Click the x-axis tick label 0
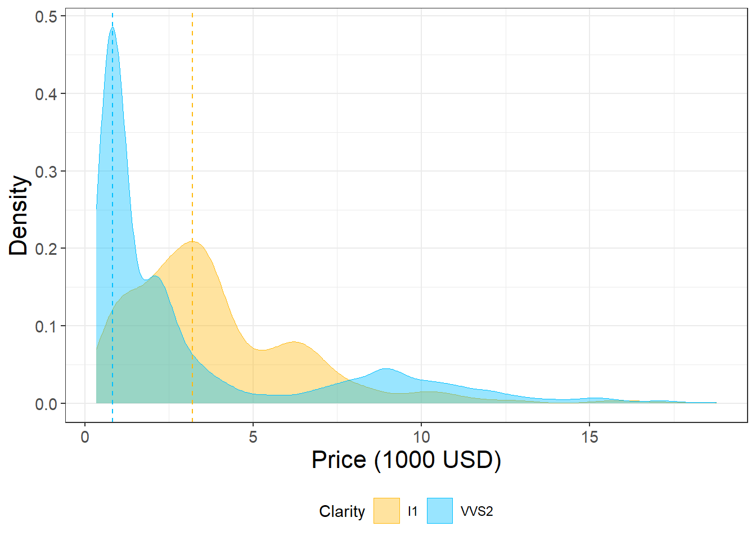Screen dimensions: 756x540 tap(85, 437)
